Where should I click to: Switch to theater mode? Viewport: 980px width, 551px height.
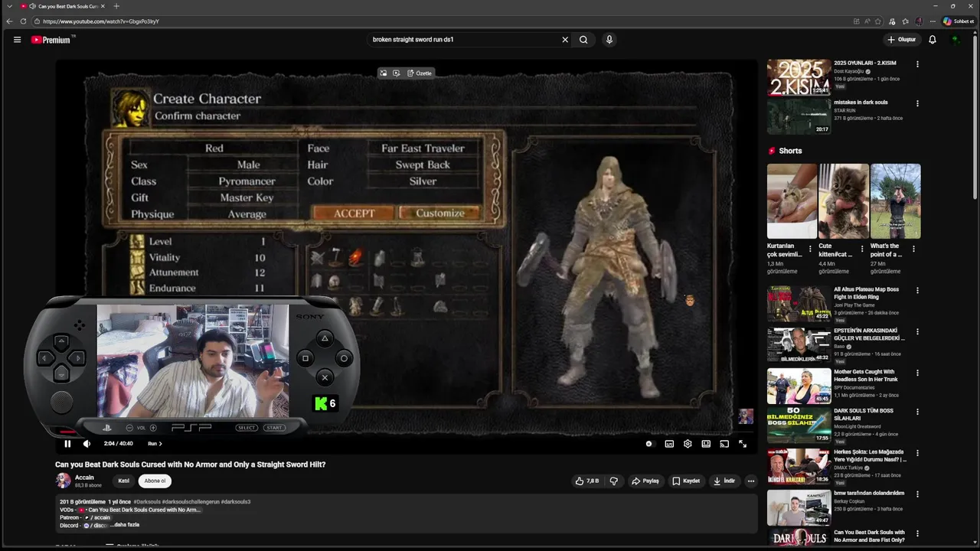[x=706, y=444]
